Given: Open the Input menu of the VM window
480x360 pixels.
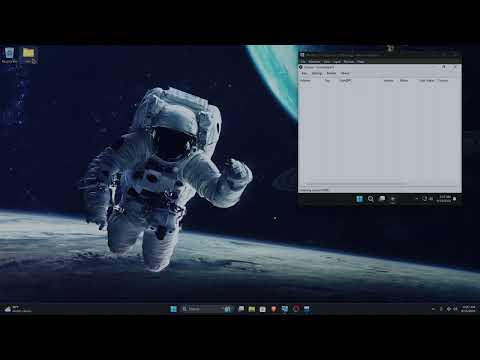Looking at the screenshot, I should (x=337, y=62).
